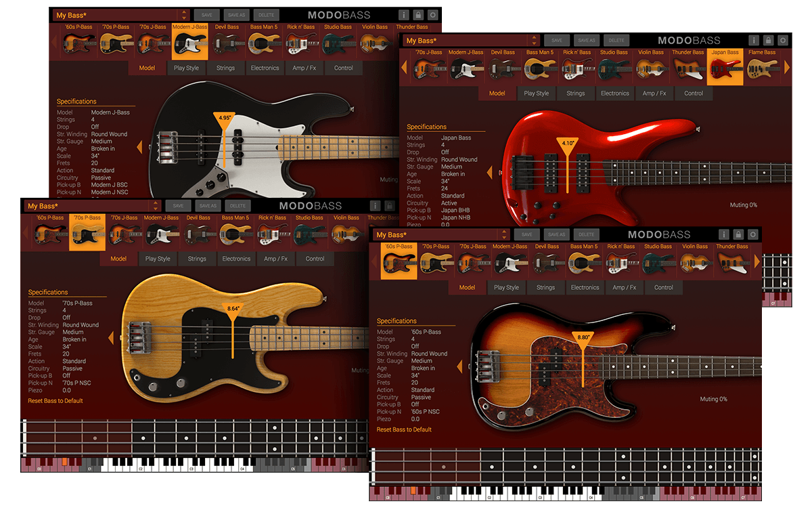Select the Flame Bass model thumbnail

point(763,64)
